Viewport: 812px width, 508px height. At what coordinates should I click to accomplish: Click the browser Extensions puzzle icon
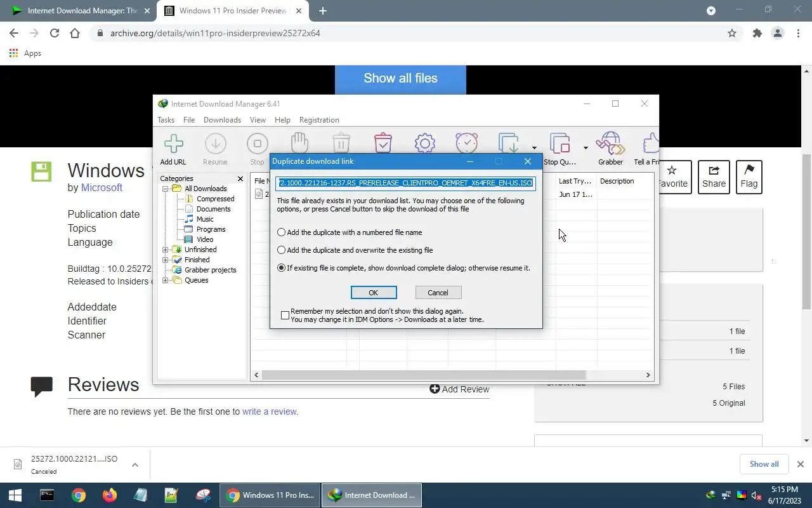757,33
